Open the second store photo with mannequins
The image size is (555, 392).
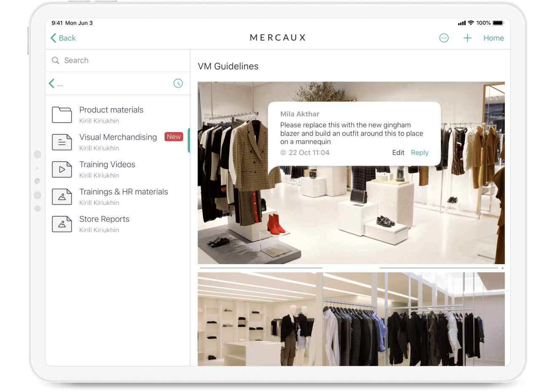pos(351,319)
